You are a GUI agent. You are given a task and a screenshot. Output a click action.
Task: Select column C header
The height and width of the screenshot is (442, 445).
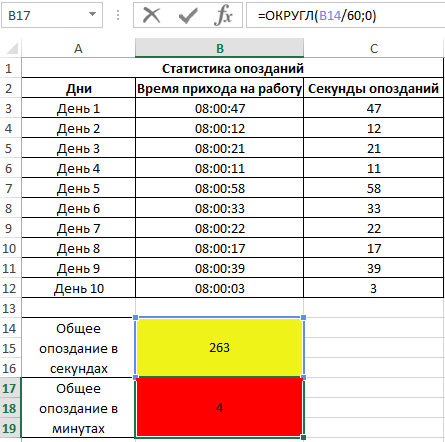[374, 48]
